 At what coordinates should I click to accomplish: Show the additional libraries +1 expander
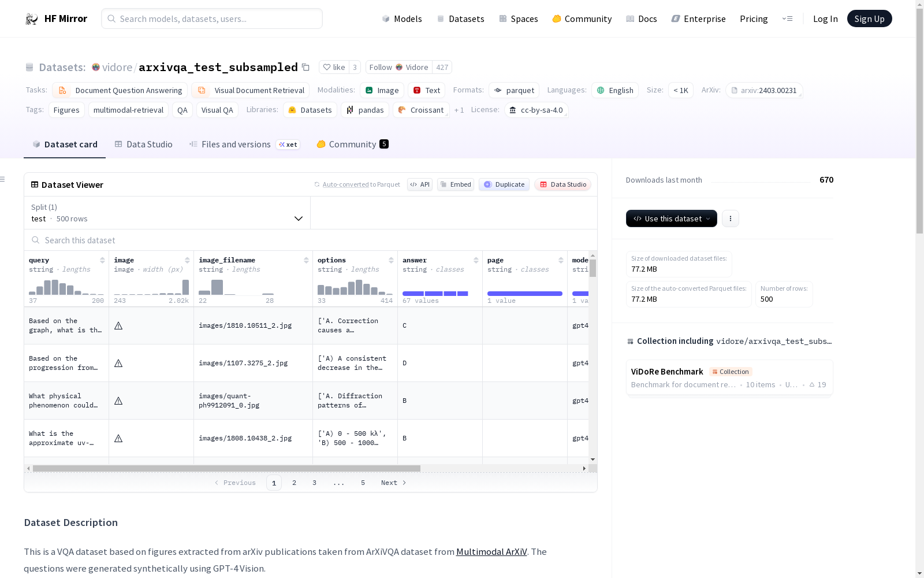(459, 110)
